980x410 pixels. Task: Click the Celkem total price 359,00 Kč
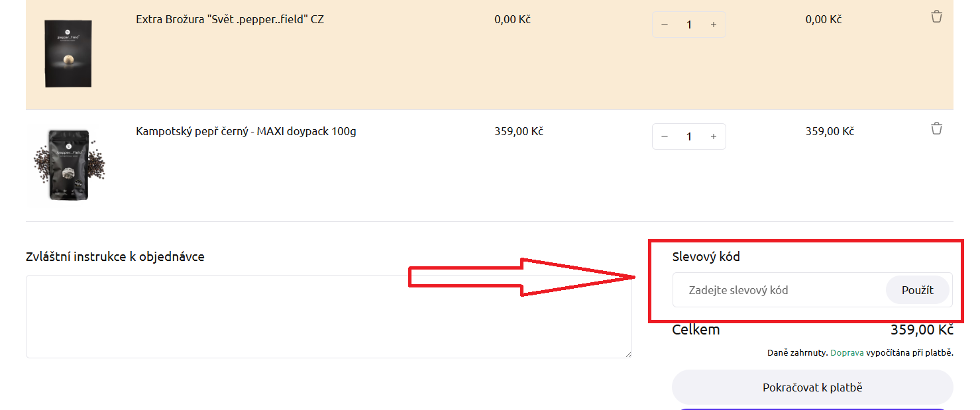tap(922, 330)
